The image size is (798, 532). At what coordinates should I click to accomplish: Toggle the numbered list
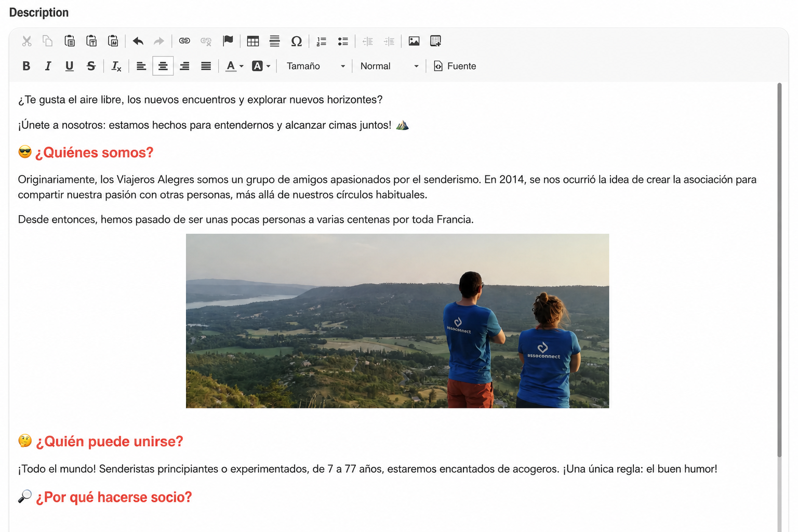[x=322, y=41]
